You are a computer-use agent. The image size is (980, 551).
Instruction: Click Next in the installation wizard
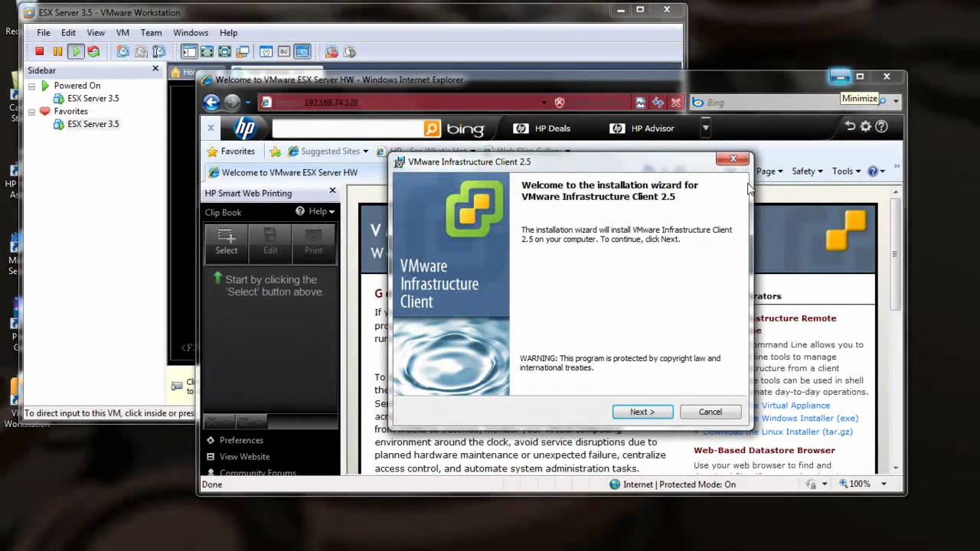click(x=642, y=412)
